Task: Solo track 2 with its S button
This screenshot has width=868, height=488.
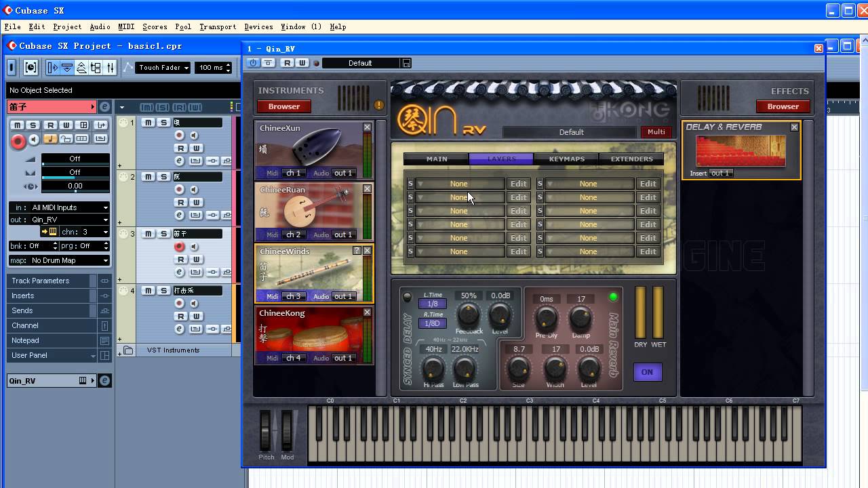Action: [163, 177]
